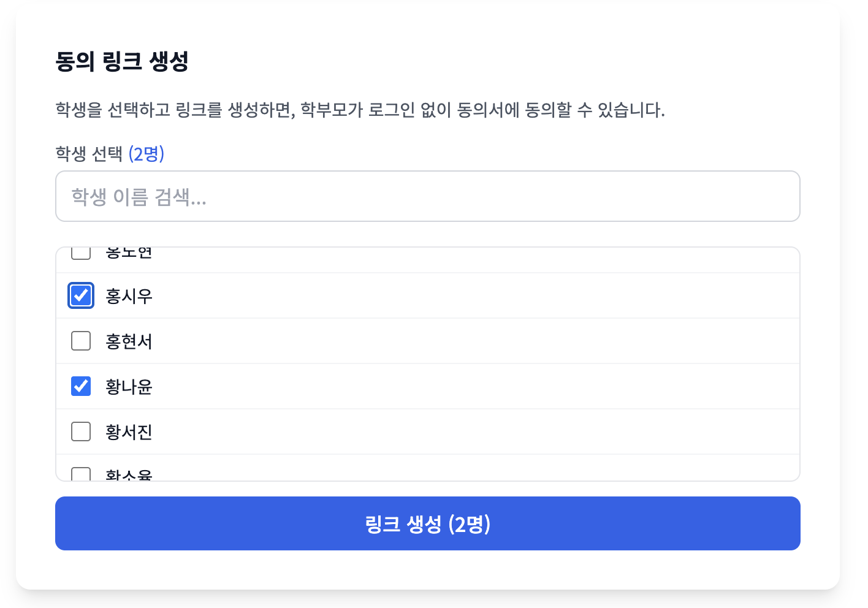Select the 황나윤 row in the list

(x=368, y=386)
